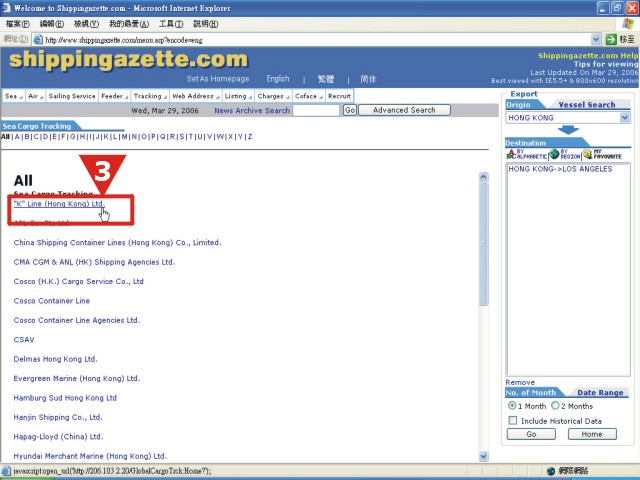This screenshot has width=640, height=480.
Task: Open Shippingazette.com Help link
Action: pyautogui.click(x=588, y=56)
